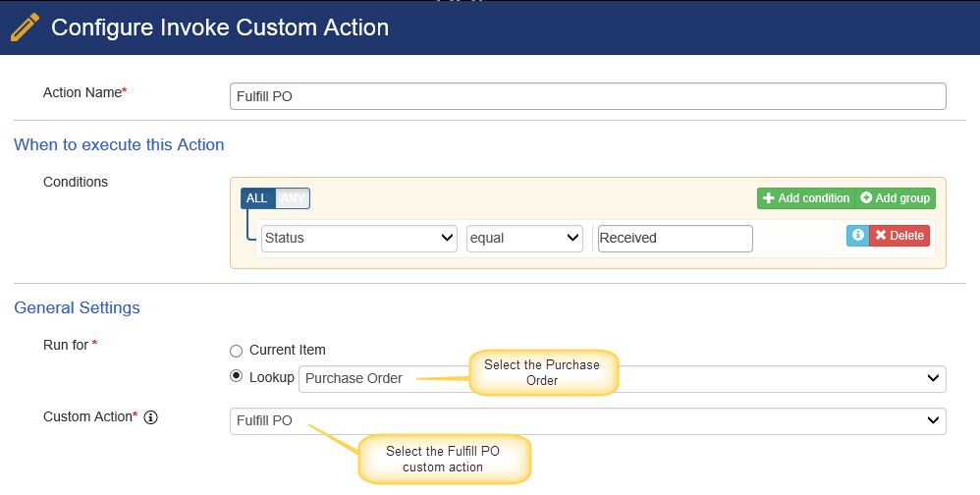The image size is (980, 495).
Task: Expand the Fulfill PO custom action dropdown
Action: click(x=588, y=420)
